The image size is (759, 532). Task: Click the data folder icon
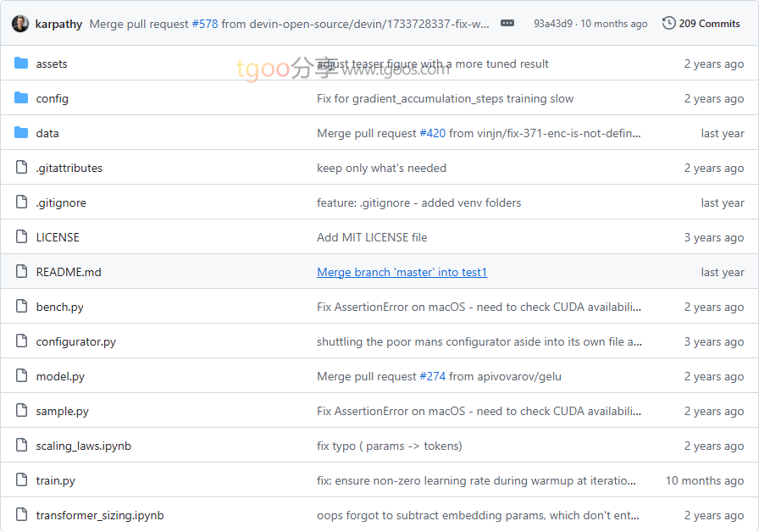21,133
